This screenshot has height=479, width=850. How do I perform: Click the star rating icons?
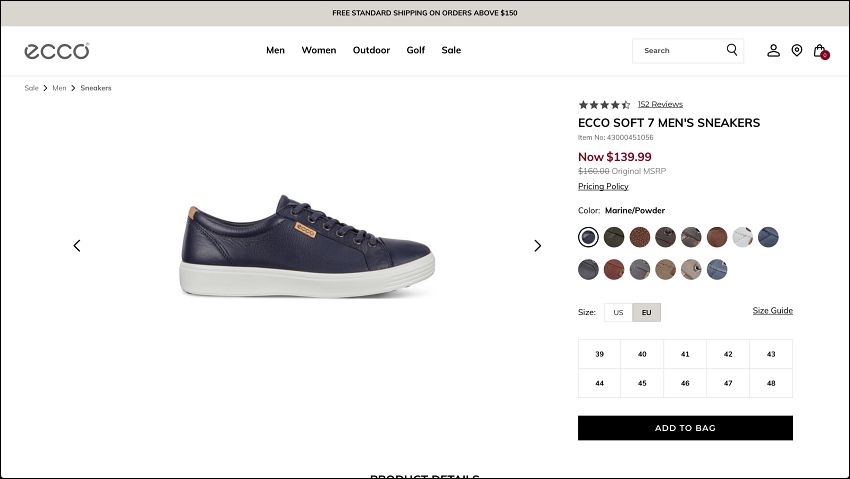click(604, 104)
